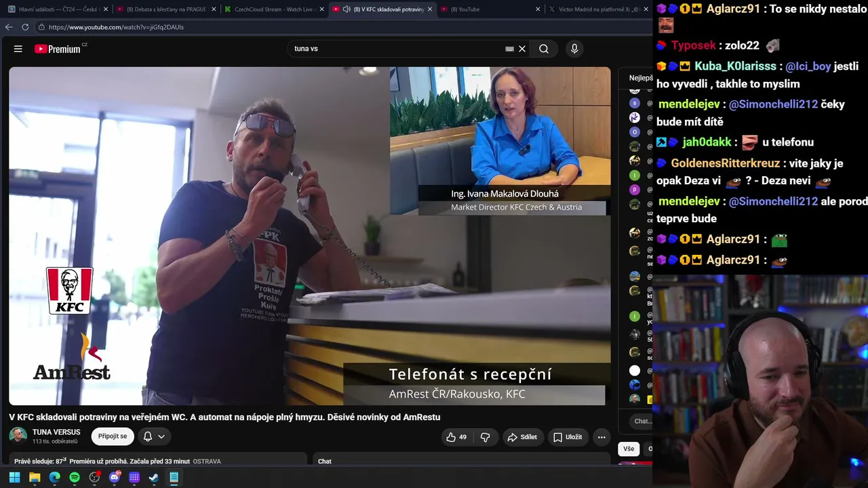
Task: Switch to Microsoft Edge on the taskbar
Action: pos(54,477)
